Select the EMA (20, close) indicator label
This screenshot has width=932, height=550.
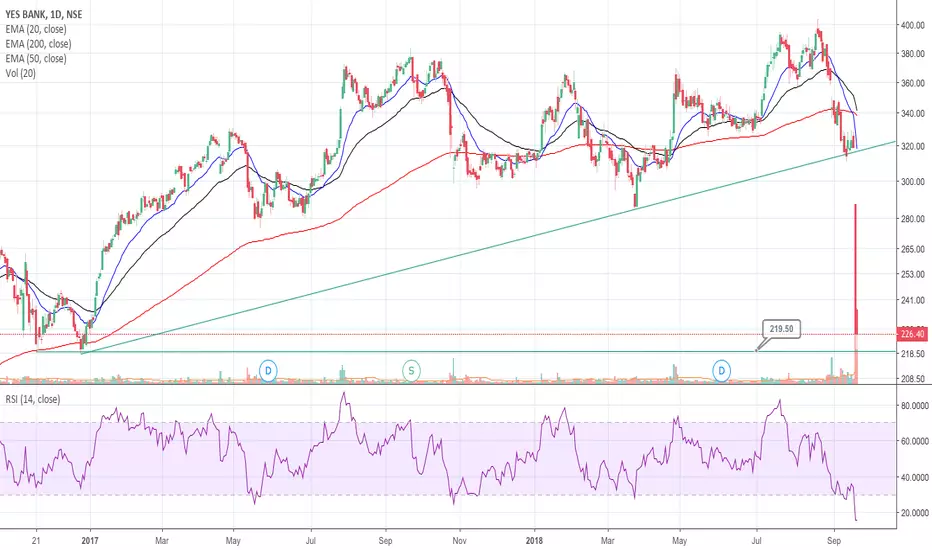(36, 29)
